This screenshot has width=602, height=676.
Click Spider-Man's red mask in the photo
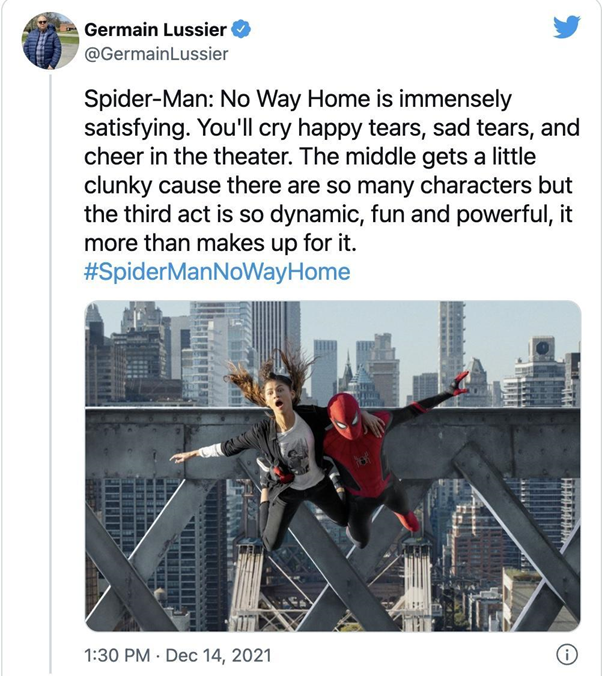[x=344, y=416]
